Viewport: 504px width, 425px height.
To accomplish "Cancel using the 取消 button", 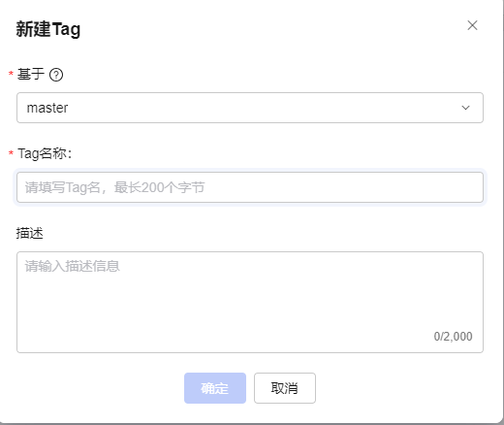I will click(x=285, y=388).
